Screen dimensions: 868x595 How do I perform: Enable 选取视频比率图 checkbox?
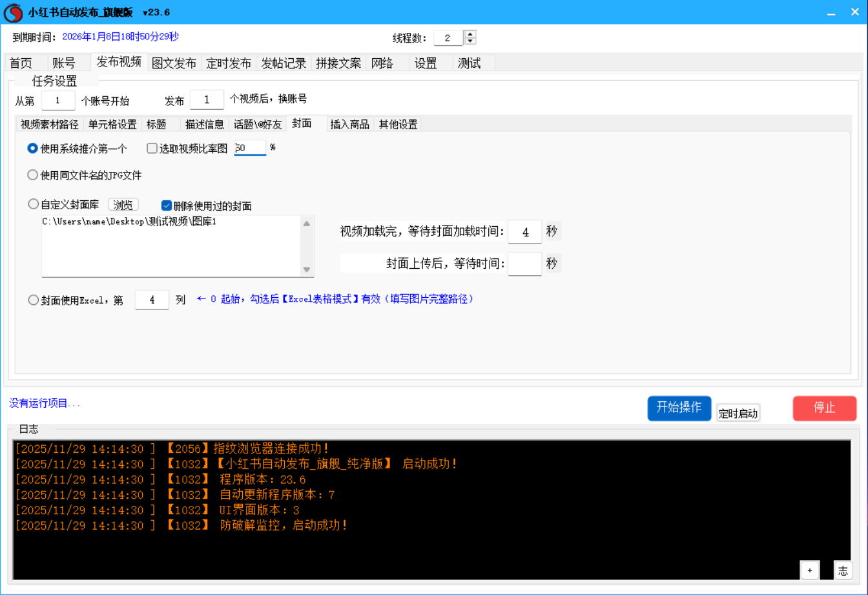[x=152, y=149]
